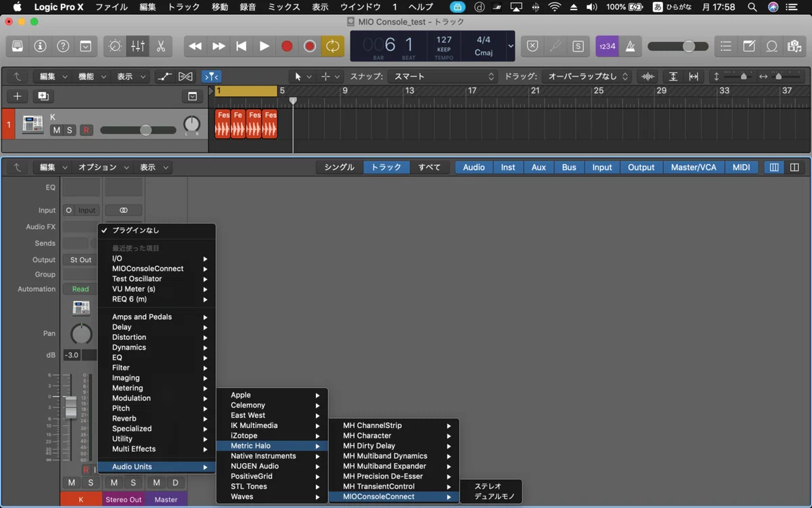This screenshot has width=812, height=508.
Task: Open the List Editors icon
Action: point(726,46)
